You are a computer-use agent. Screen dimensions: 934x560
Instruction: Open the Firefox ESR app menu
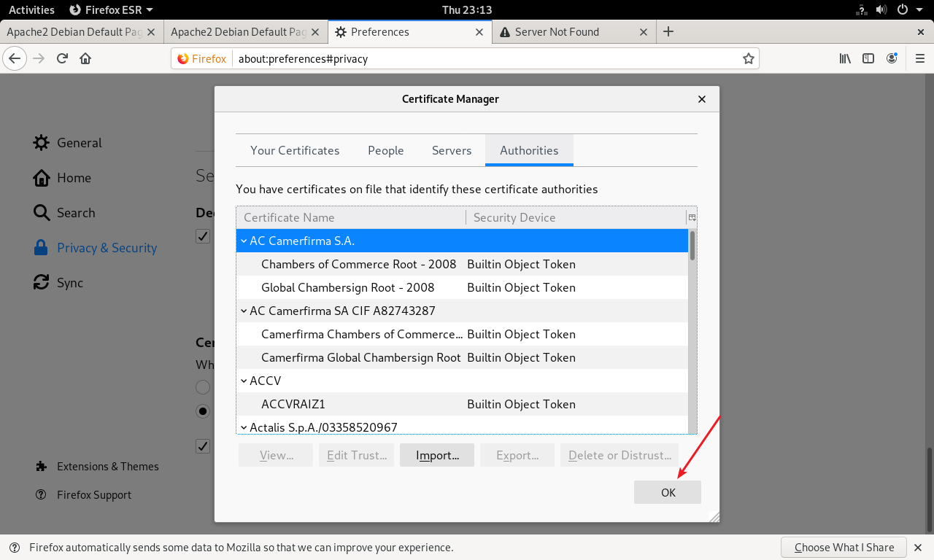tap(111, 9)
